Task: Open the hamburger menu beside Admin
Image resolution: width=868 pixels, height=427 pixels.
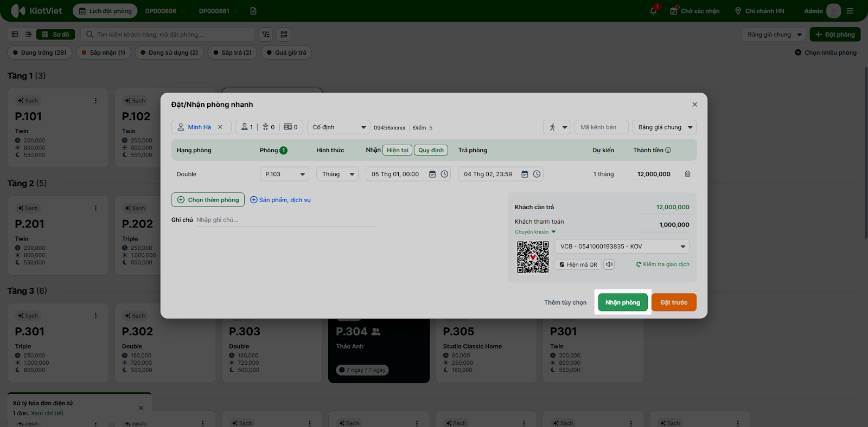Action: (x=850, y=11)
